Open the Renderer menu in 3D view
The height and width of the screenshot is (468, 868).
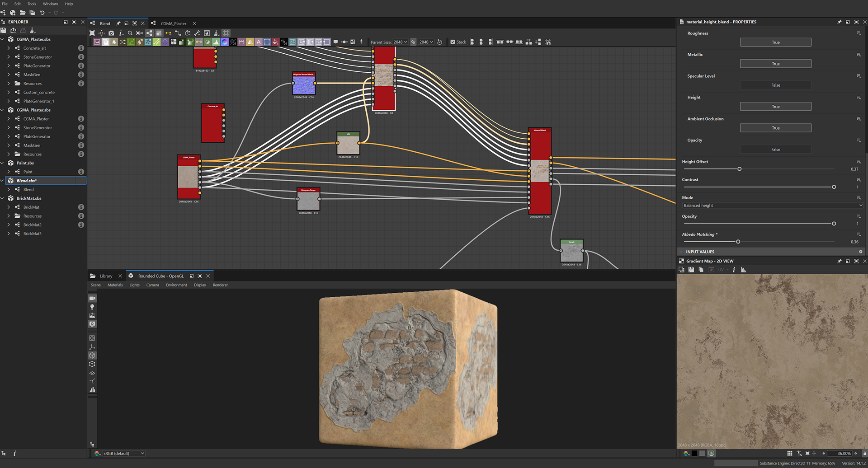point(220,285)
